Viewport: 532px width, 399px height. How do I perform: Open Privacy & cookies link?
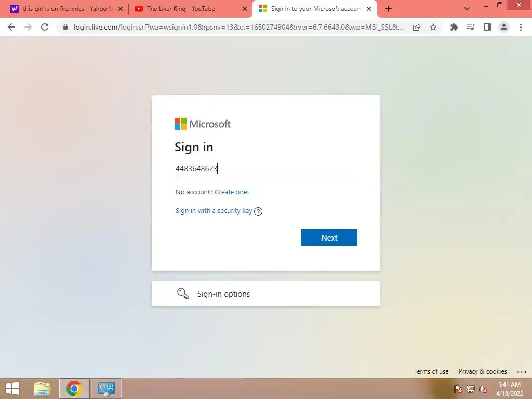pos(483,371)
